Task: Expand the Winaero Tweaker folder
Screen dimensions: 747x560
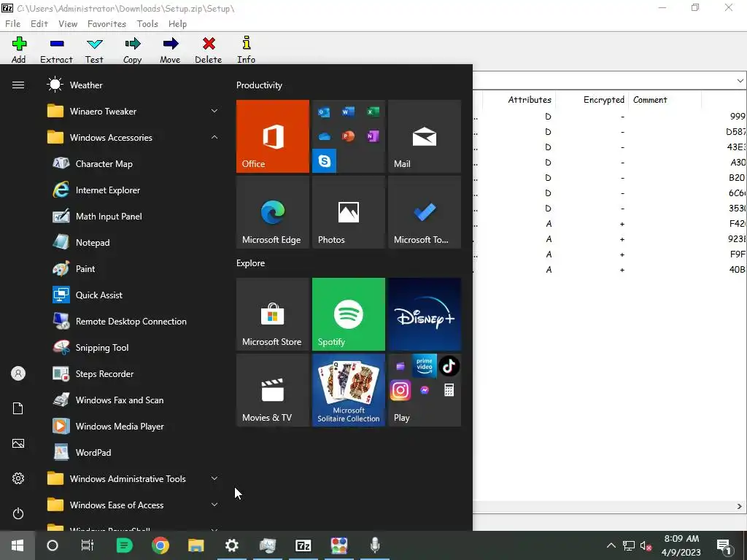Action: [133, 112]
